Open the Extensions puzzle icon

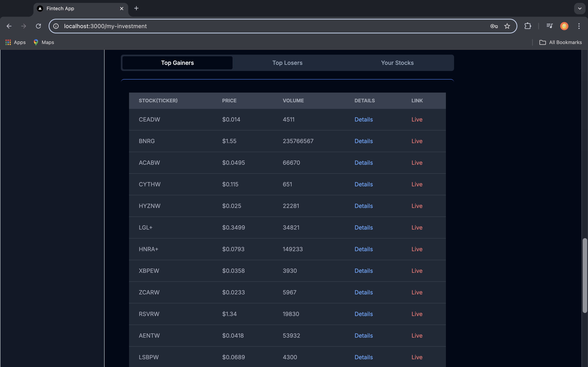click(x=528, y=26)
